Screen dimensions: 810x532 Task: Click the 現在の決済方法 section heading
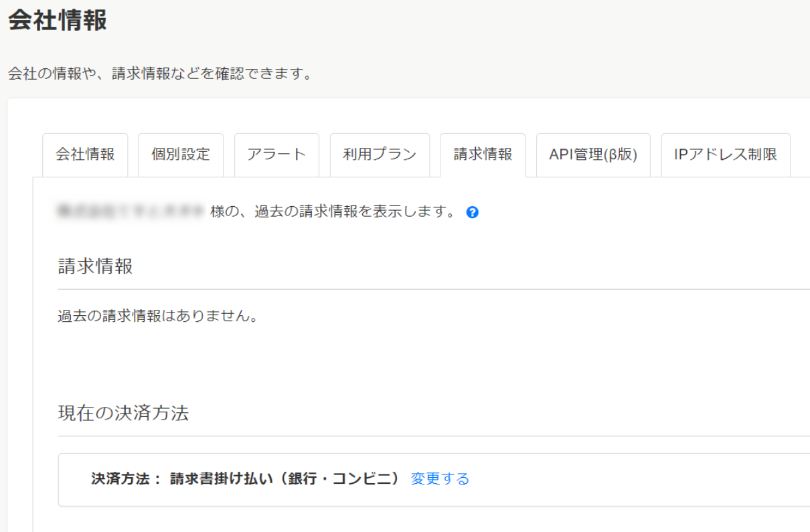pos(123,413)
